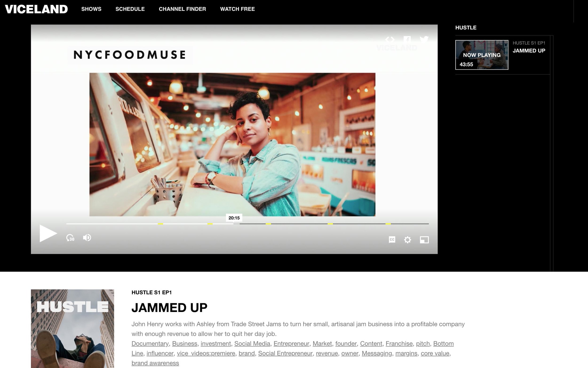Open the Content tag link
Viewport: 588px width, 368px height.
point(371,344)
